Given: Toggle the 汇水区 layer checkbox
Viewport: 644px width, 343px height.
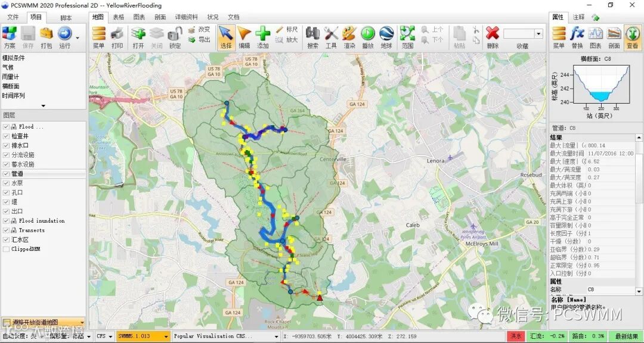Looking at the screenshot, I should click(6, 239).
